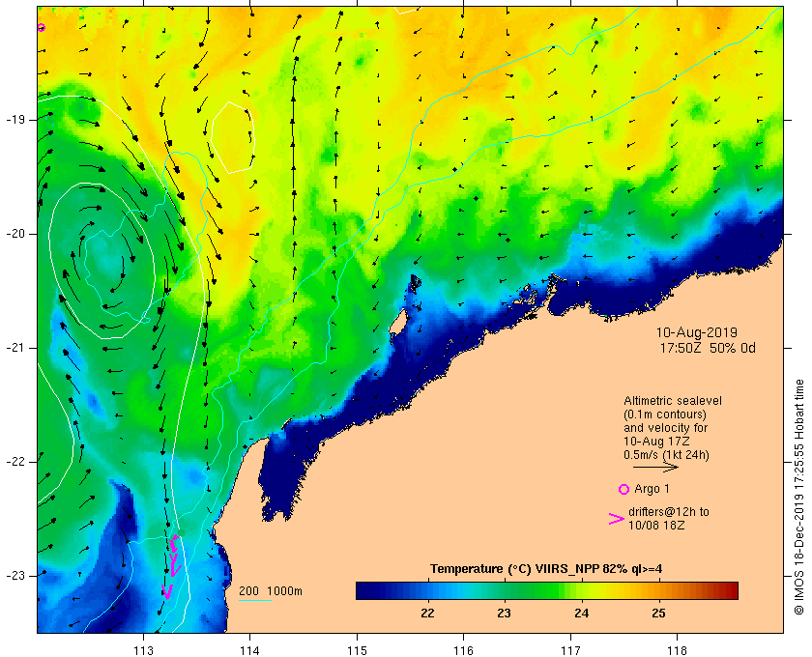
Task: Click the latitude label -22
Action: pyautogui.click(x=15, y=461)
